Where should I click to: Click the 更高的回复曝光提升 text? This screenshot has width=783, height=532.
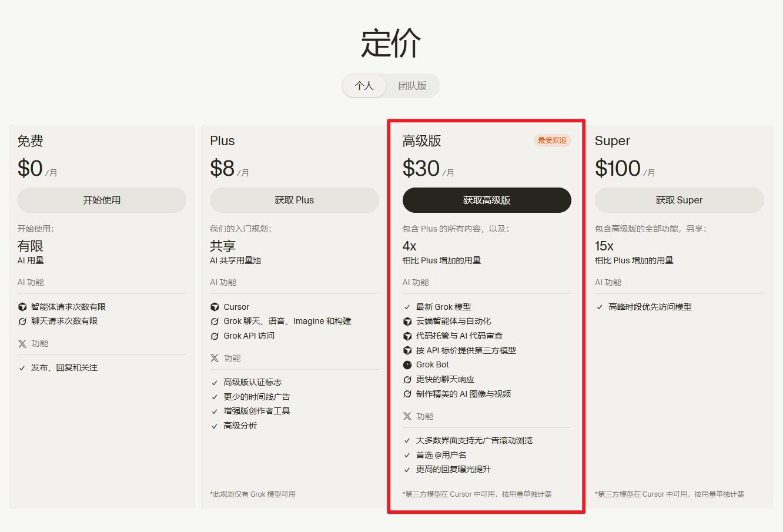click(x=453, y=469)
